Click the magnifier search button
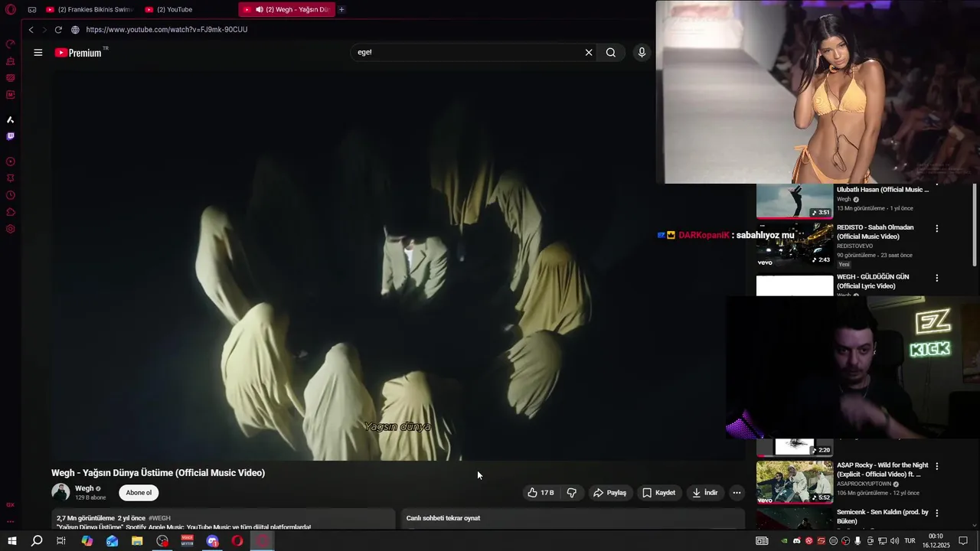 pyautogui.click(x=611, y=53)
